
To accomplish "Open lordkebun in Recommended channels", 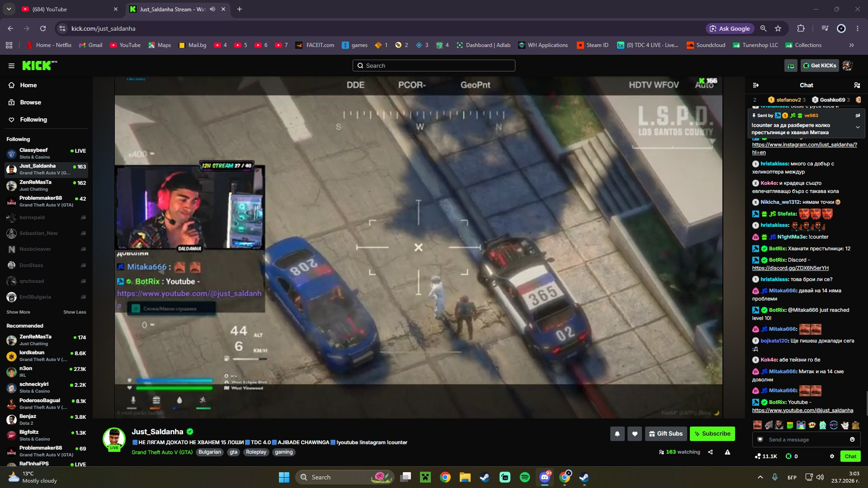I will coord(46,356).
